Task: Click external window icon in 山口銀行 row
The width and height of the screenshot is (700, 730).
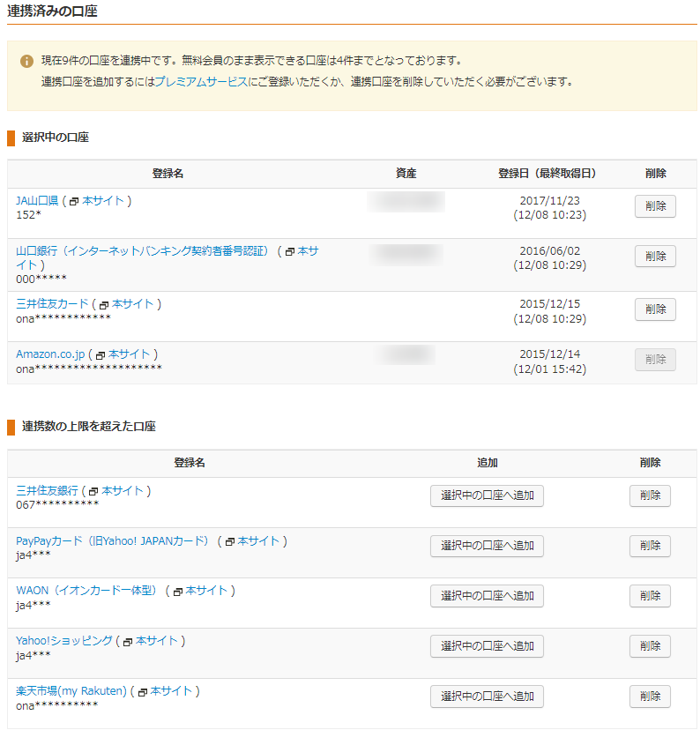Action: (x=289, y=252)
